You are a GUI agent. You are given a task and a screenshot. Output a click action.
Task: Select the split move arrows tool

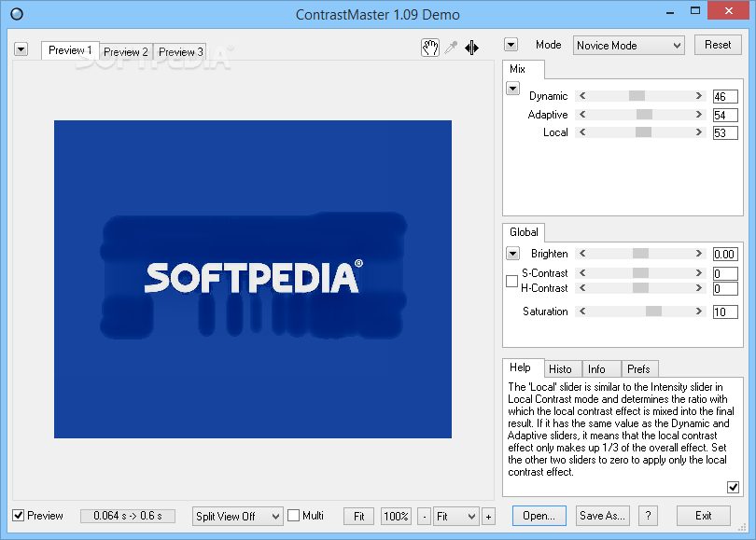[x=471, y=48]
